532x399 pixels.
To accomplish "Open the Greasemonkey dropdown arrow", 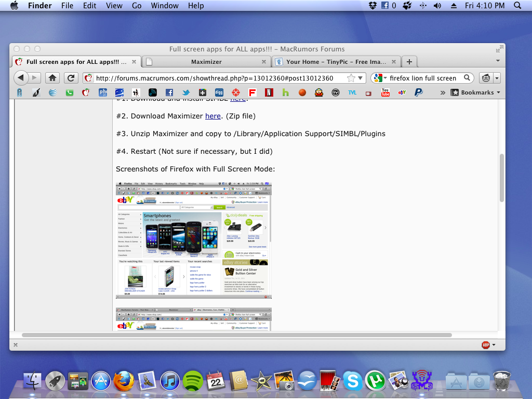I will 497,78.
